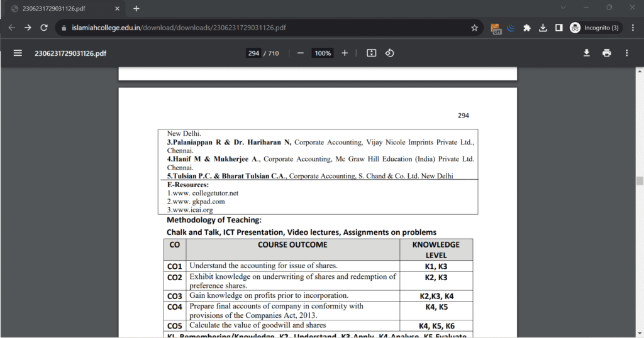Viewport: 644px width, 338px height.
Task: Reload the current page
Action: point(44,28)
